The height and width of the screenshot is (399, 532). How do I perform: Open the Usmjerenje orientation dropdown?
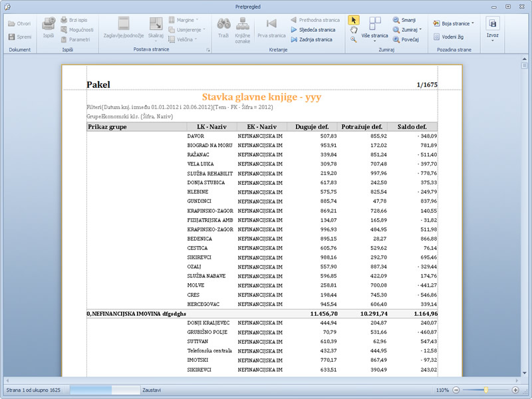click(x=187, y=30)
